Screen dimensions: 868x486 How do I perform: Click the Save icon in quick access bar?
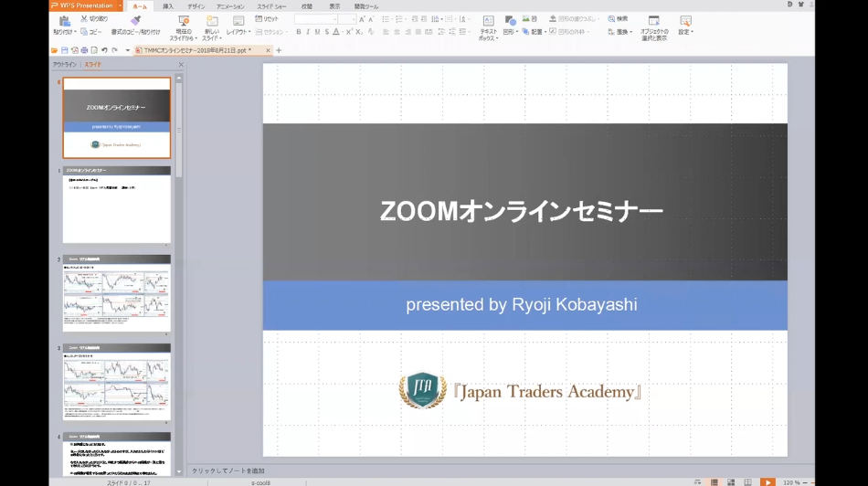coord(64,50)
